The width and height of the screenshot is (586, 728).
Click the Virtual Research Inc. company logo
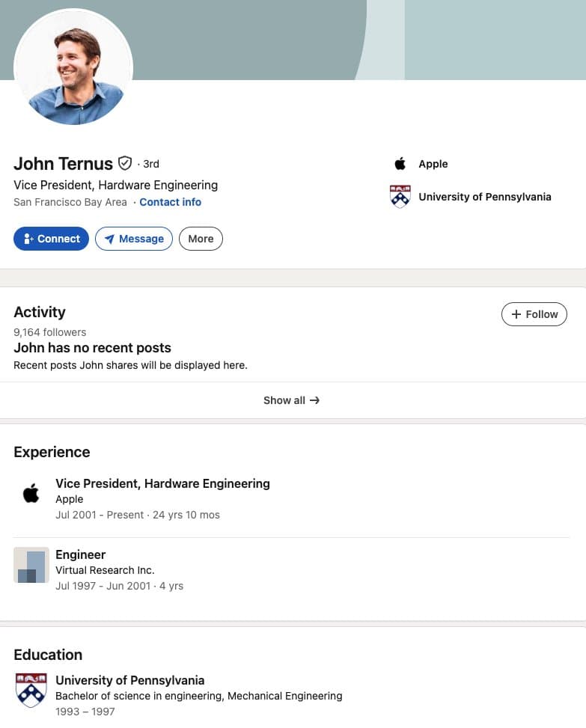31,565
